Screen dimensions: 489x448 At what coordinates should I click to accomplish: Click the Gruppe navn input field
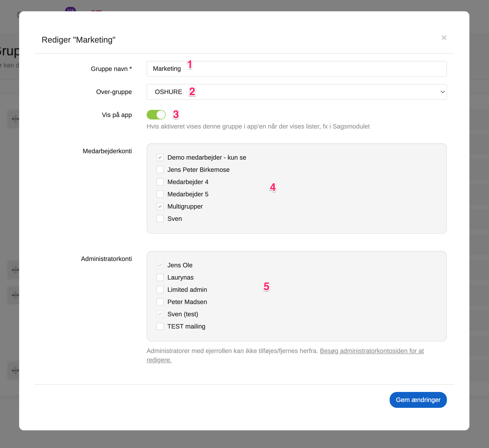click(296, 69)
